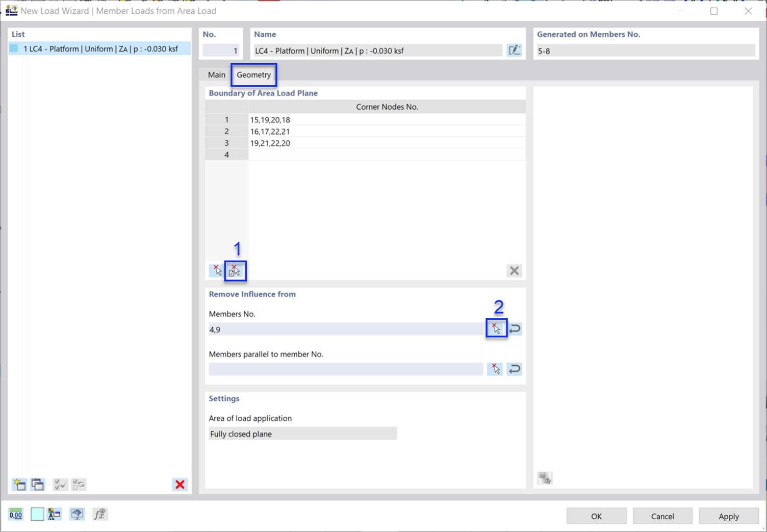Apply changes with the Apply button
Viewport: 767px width, 532px height.
[x=728, y=516]
